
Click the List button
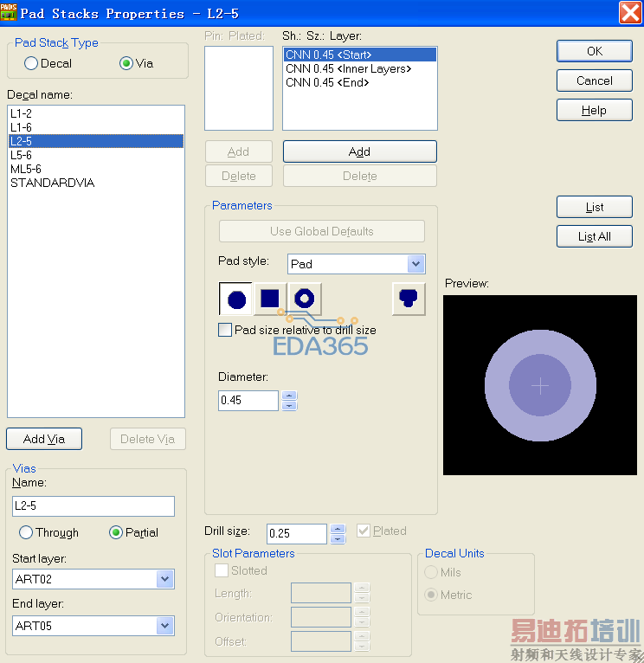click(595, 207)
